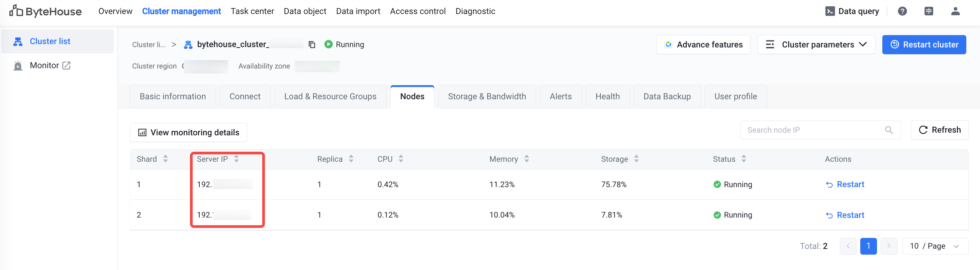This screenshot has width=980, height=270.
Task: Sort nodes by CPU usage
Action: pyautogui.click(x=401, y=159)
